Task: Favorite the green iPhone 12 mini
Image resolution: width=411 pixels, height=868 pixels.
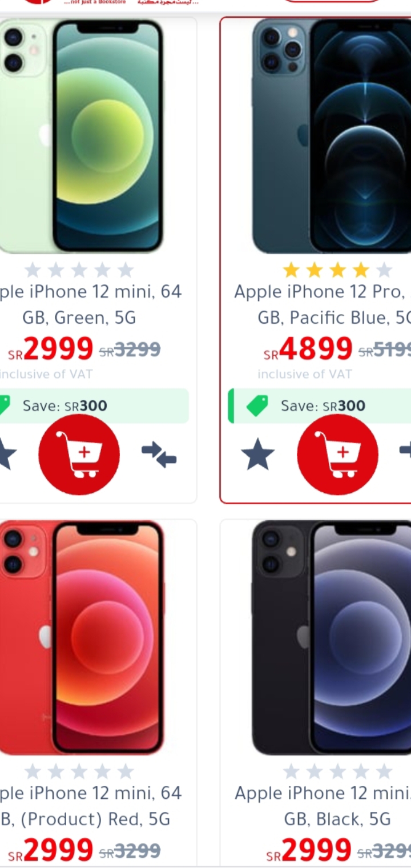Action: point(6,455)
